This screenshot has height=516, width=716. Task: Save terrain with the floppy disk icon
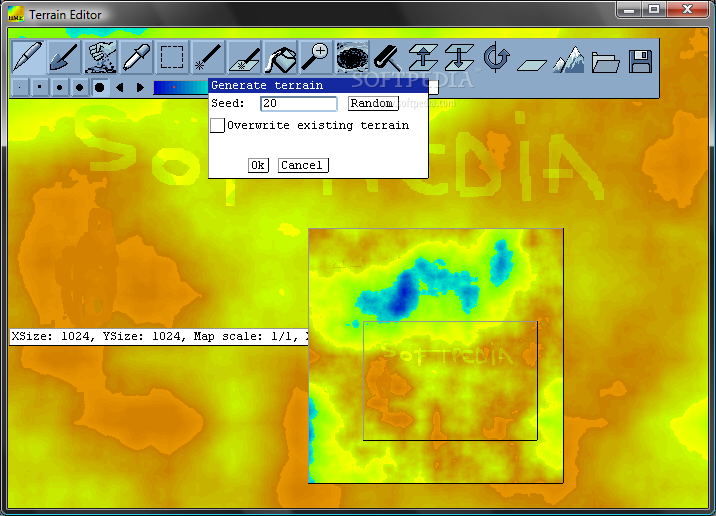(640, 62)
